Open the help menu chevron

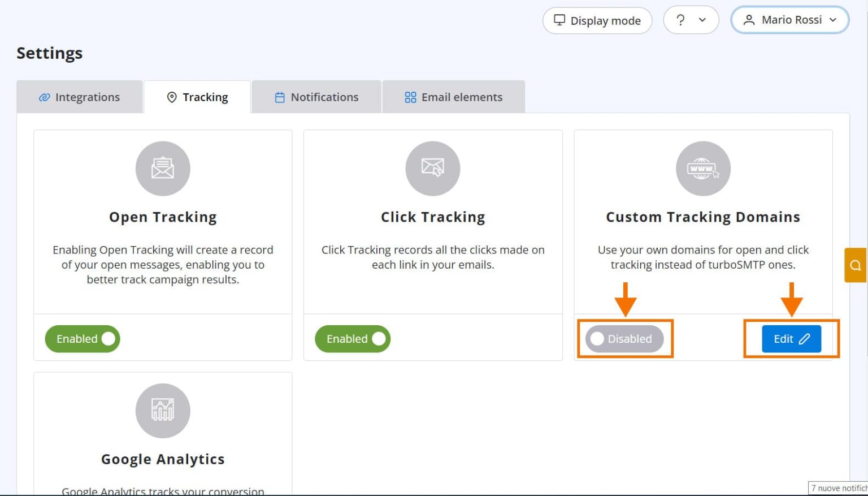pyautogui.click(x=702, y=20)
